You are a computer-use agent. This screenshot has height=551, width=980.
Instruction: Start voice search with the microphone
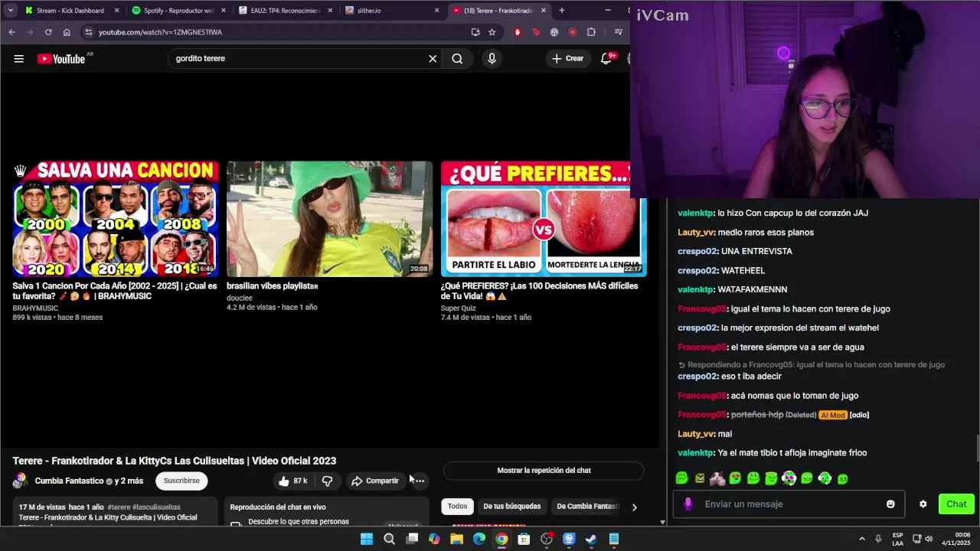(x=492, y=58)
